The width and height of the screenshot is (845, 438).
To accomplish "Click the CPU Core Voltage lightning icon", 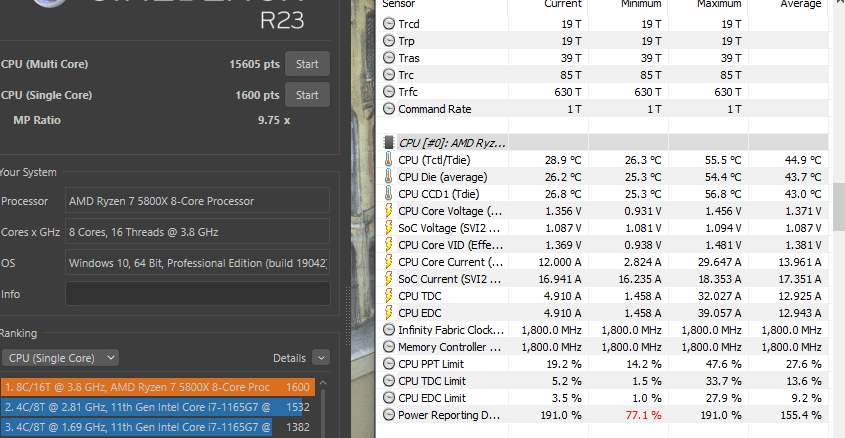I will tap(389, 211).
